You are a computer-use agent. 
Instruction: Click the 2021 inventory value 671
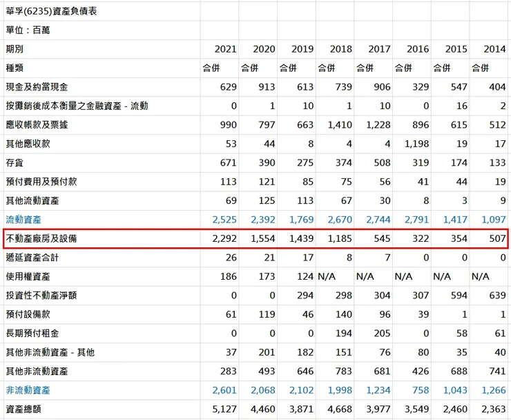[x=228, y=163]
